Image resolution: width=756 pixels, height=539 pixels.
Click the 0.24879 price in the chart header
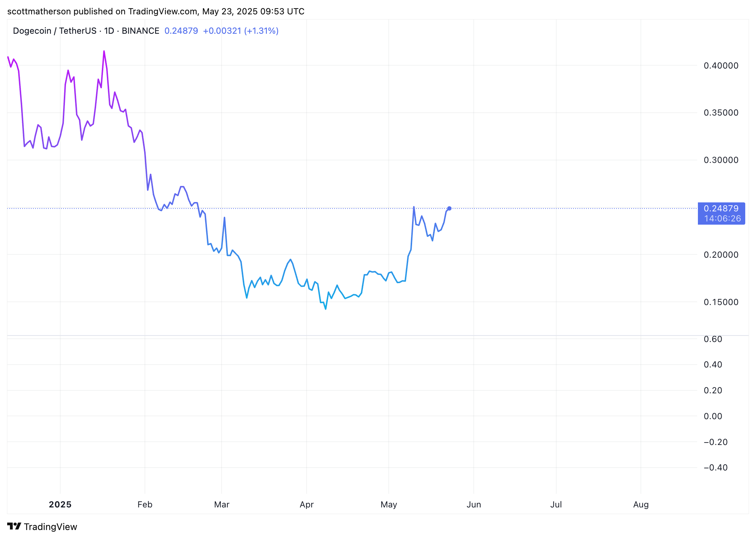(181, 31)
